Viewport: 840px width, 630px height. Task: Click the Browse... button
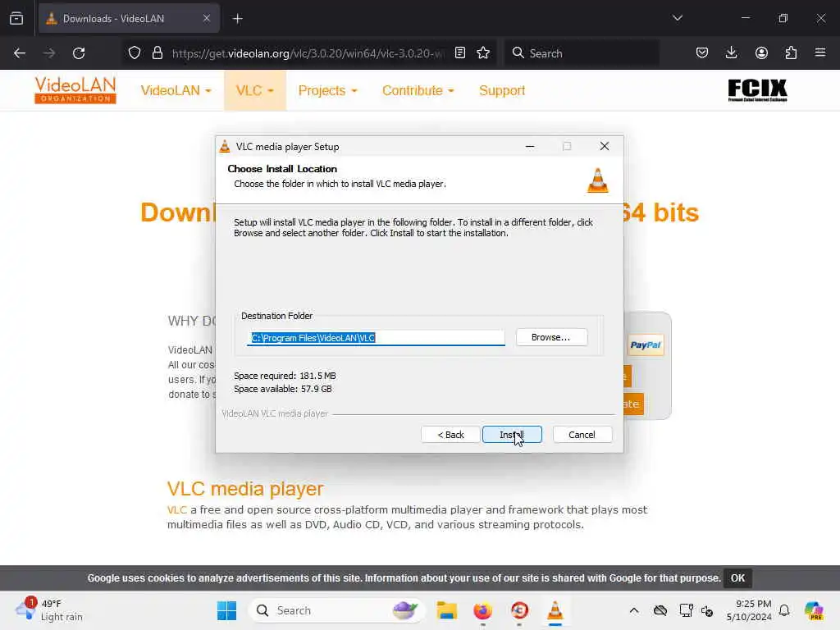551,337
